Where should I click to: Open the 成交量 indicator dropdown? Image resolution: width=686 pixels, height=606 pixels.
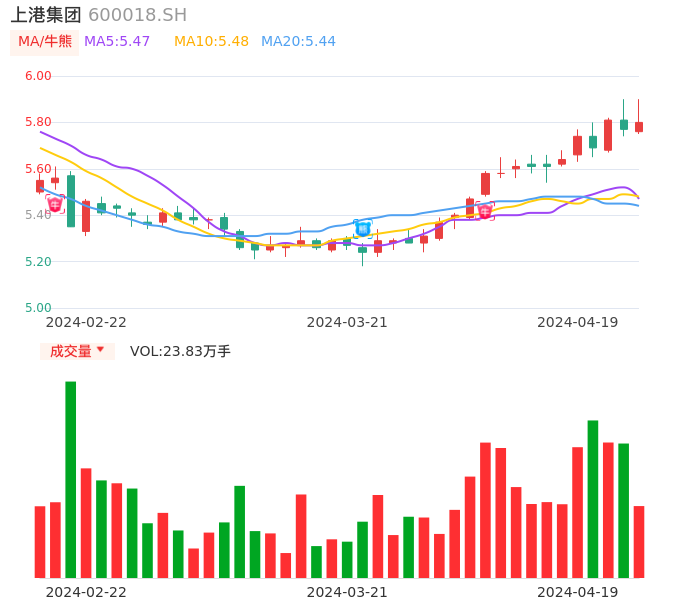point(77,351)
